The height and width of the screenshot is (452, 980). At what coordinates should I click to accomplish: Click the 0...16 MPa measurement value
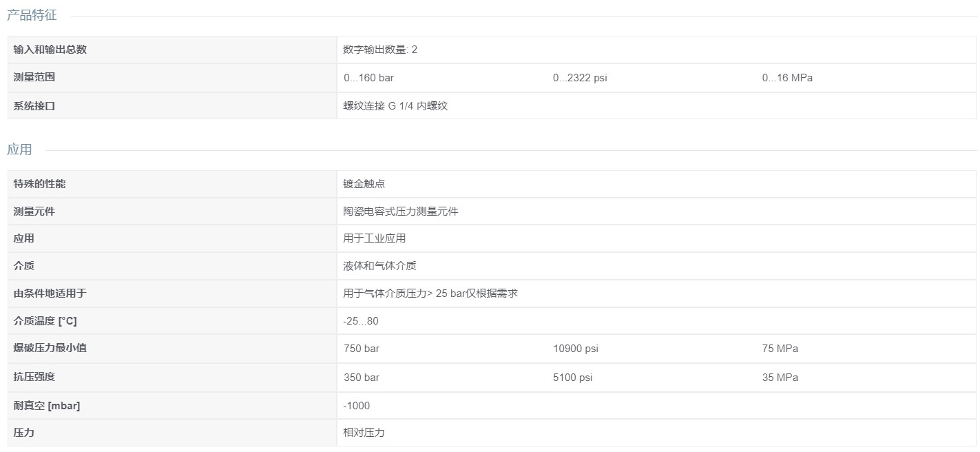[787, 78]
